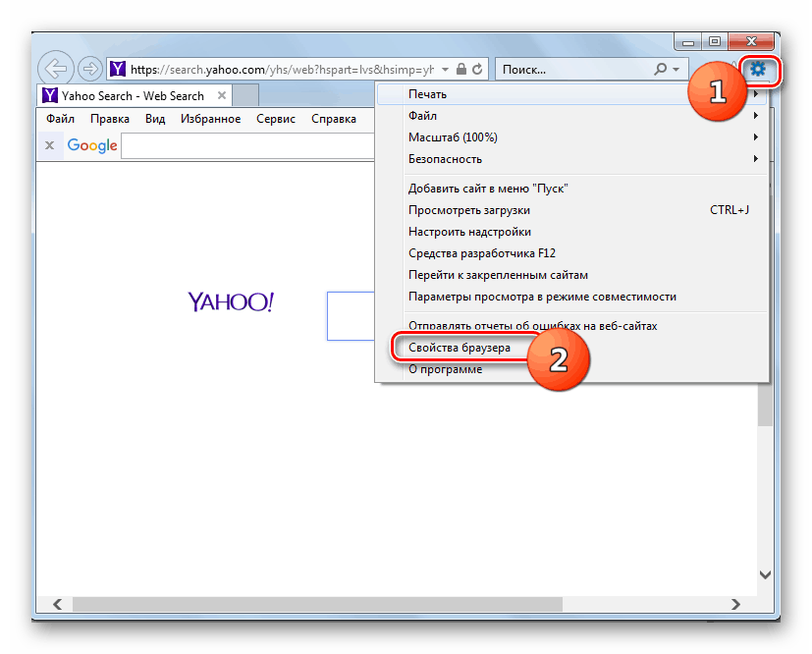Open Средства разработчика F12
812x654 pixels.
(481, 252)
